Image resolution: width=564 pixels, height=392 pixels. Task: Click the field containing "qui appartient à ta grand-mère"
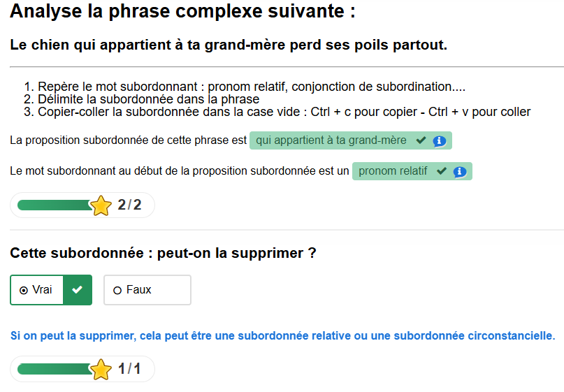[x=331, y=140]
